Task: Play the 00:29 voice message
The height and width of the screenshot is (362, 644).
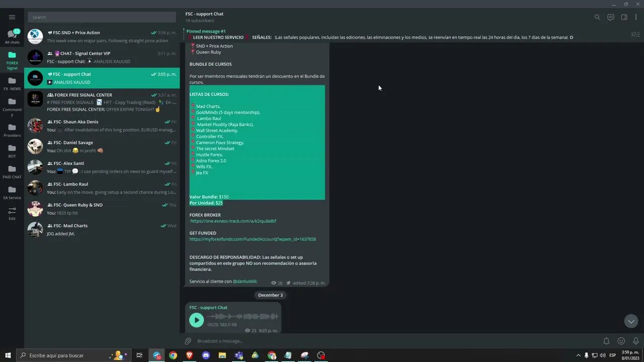Action: click(196, 320)
